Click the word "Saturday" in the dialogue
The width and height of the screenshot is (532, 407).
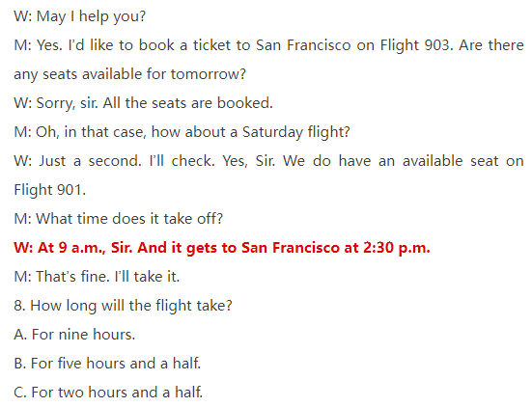272,132
